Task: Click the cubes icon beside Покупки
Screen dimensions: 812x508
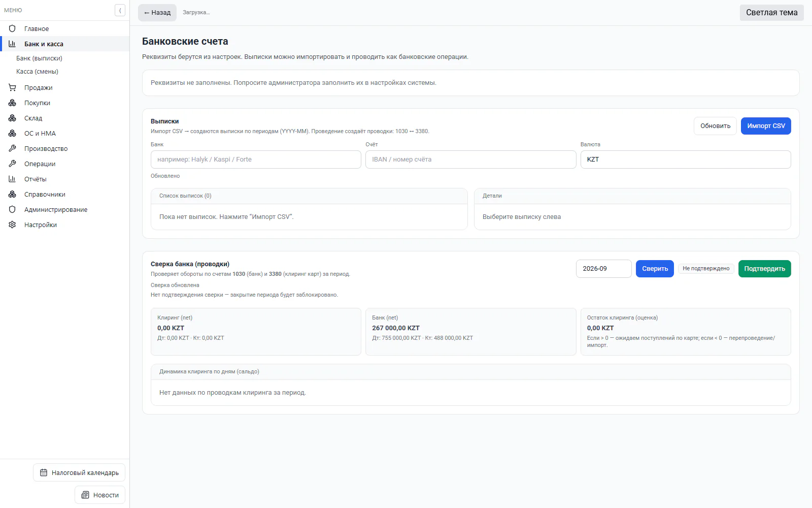Action: [x=12, y=103]
